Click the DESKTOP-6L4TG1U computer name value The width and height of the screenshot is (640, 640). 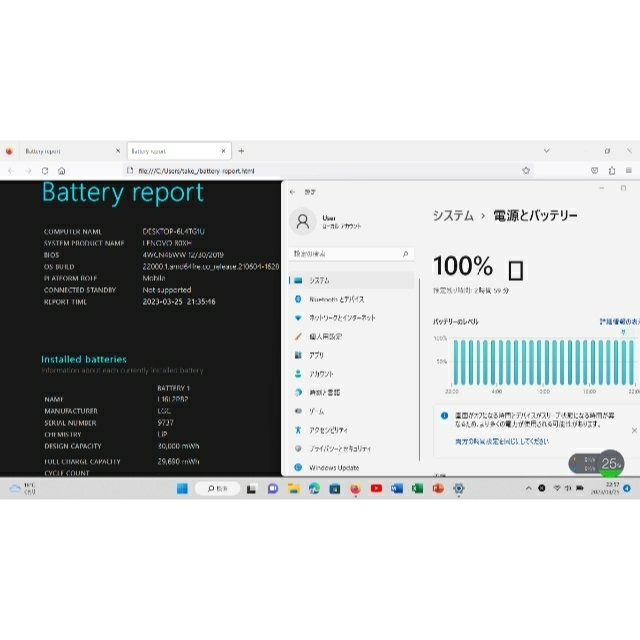click(173, 231)
